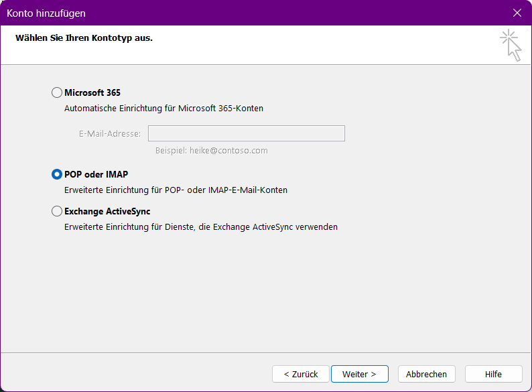
Task: Click the Wählen Sie Ihren Kontotyp heading
Action: [84, 38]
